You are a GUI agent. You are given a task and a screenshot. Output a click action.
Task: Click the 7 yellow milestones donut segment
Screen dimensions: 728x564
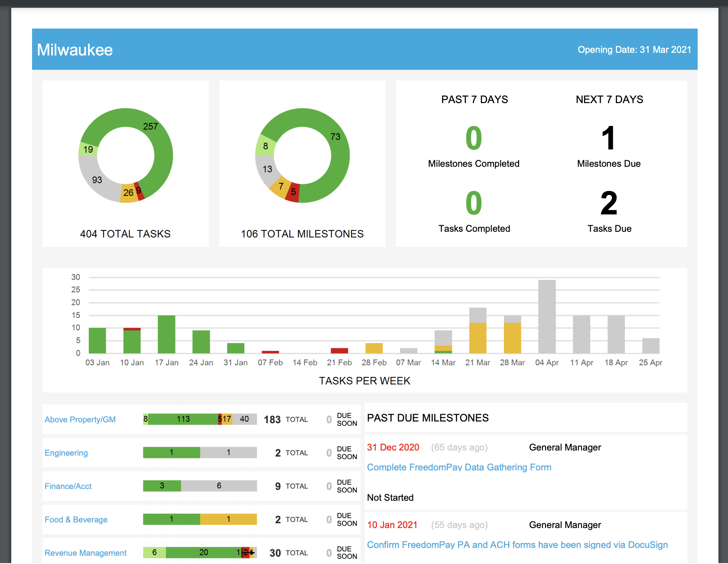coord(280,187)
